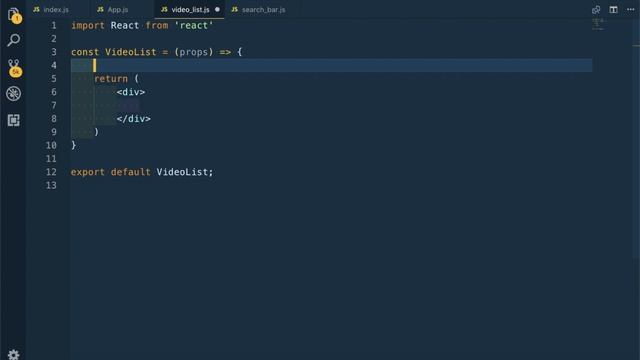Open the Debug sidebar icon
The image size is (640, 360).
tap(13, 93)
